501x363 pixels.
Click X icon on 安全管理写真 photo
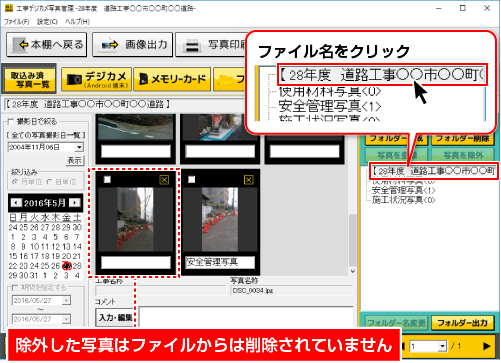(249, 180)
